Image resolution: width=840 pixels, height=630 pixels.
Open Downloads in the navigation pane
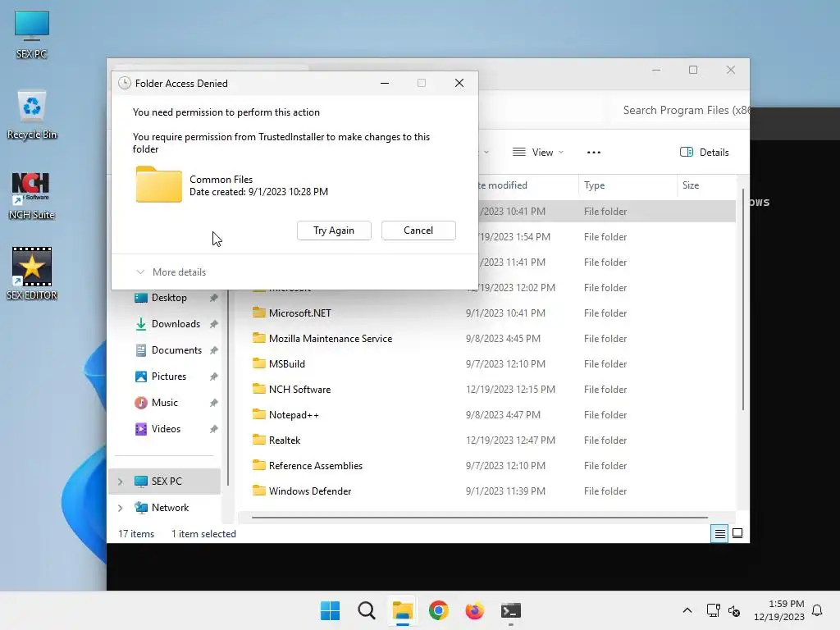pos(176,324)
